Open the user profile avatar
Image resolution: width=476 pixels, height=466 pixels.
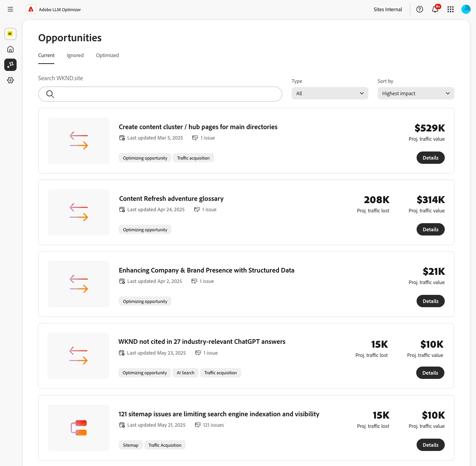click(x=466, y=9)
